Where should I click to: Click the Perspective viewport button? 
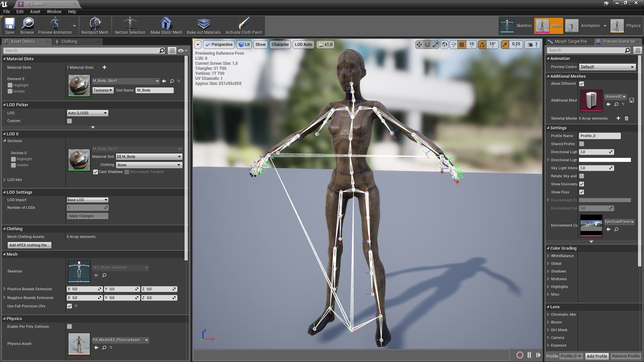click(x=218, y=45)
